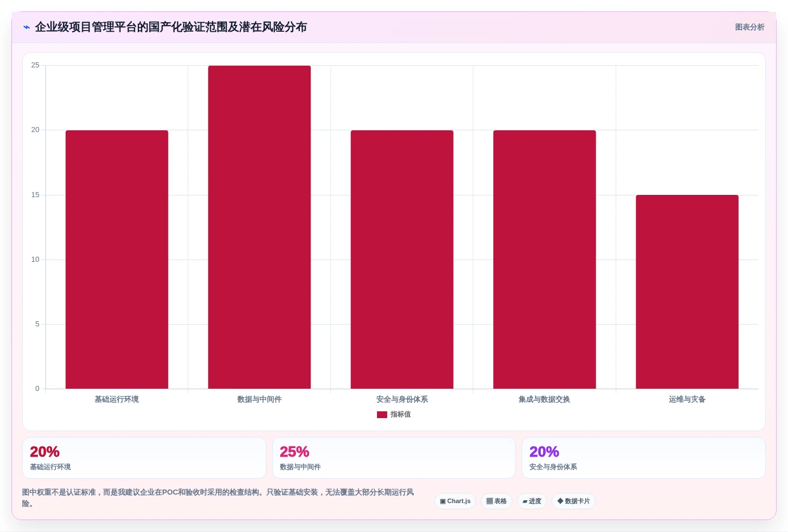
Task: Click the 数据与中间件 x-axis label
Action: (x=260, y=399)
